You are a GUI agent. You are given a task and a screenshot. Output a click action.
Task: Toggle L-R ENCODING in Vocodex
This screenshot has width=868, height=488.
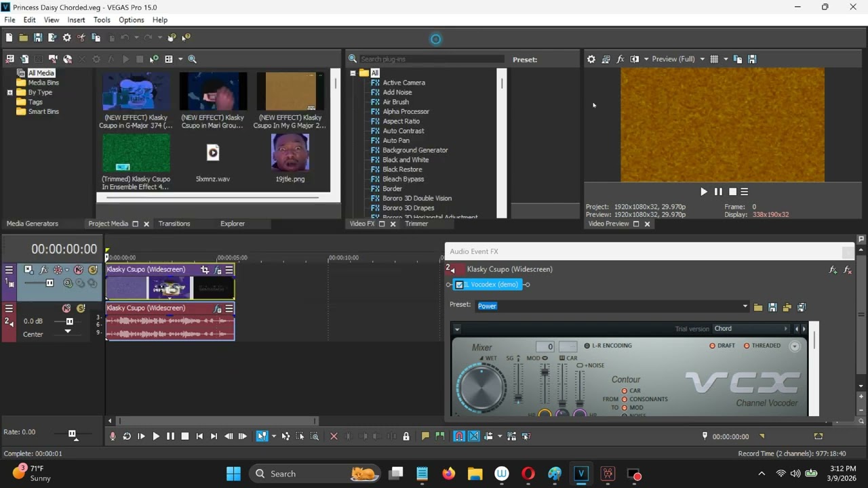click(x=608, y=346)
